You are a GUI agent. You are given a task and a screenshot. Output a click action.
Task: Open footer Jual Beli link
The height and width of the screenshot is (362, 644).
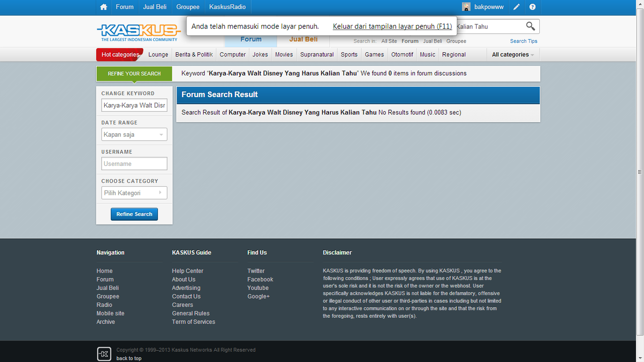click(x=108, y=288)
